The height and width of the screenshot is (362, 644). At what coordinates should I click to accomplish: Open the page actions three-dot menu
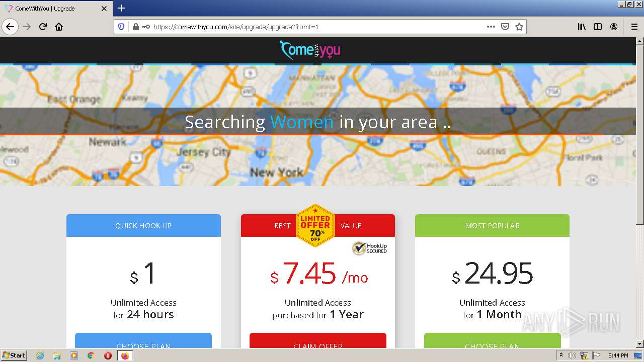click(x=491, y=27)
